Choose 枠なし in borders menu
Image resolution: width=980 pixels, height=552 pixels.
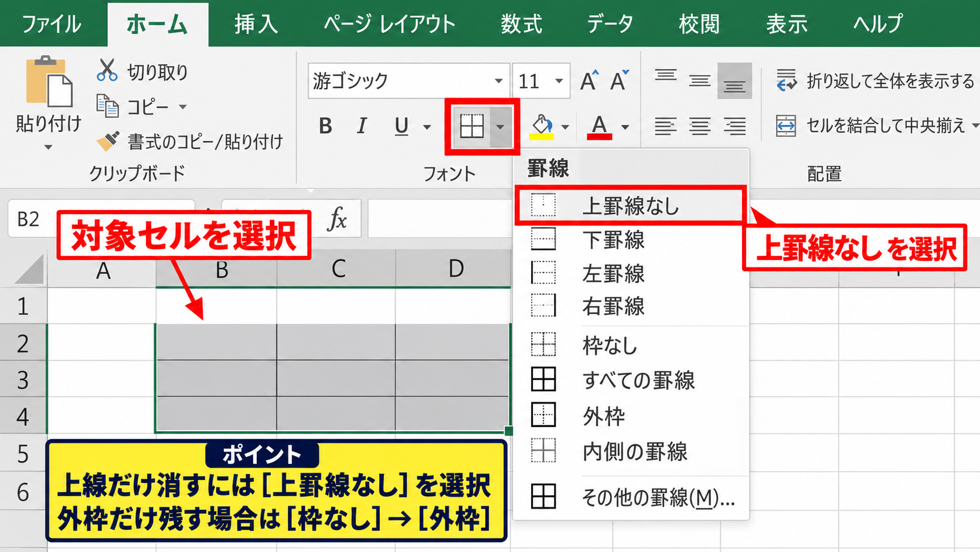(631, 345)
